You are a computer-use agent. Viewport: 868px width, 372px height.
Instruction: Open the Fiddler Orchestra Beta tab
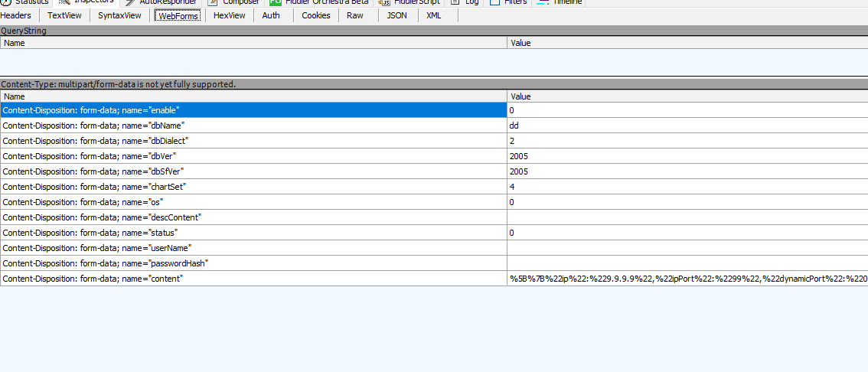click(319, 3)
